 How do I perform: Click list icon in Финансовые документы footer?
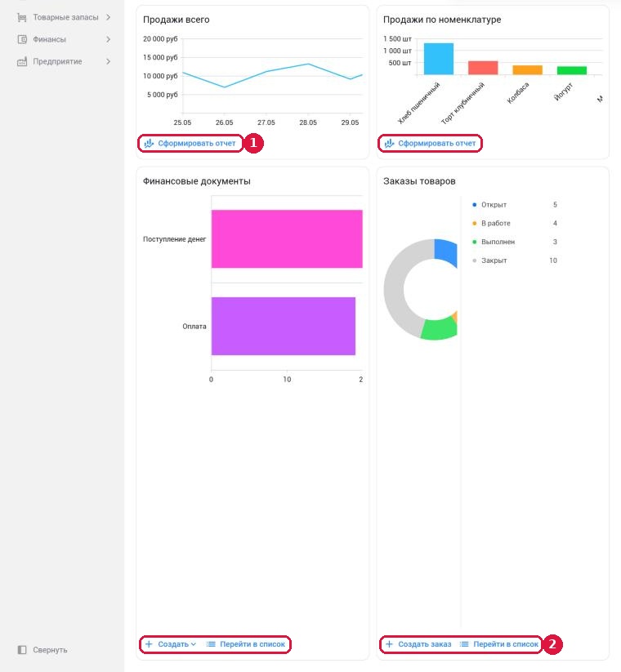click(x=211, y=644)
